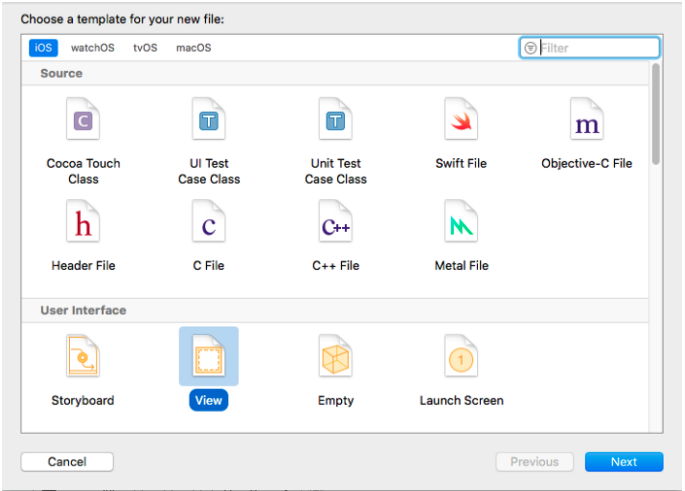Pick the C File template icon
685x491 pixels.
(x=209, y=226)
